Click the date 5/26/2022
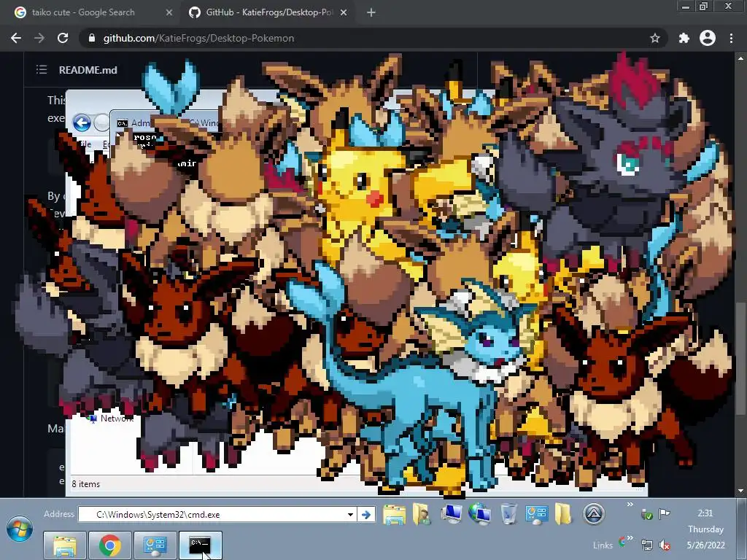 705,545
